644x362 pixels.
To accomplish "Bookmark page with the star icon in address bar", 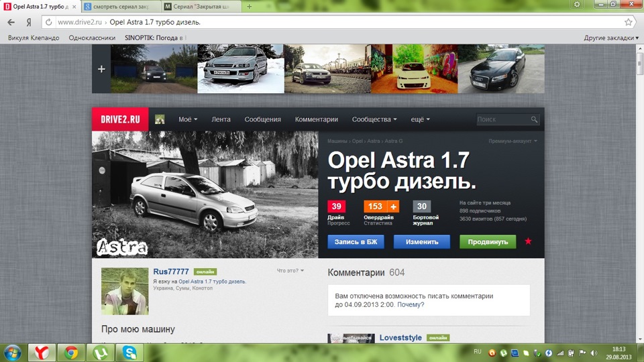I will 629,22.
